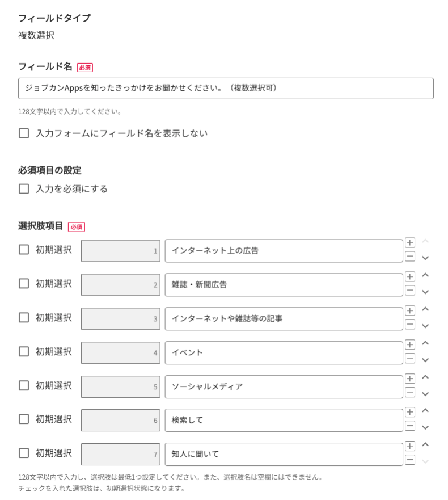Move ソーシャルメディア option down
Screen dimensions: 448x500
(x=425, y=394)
